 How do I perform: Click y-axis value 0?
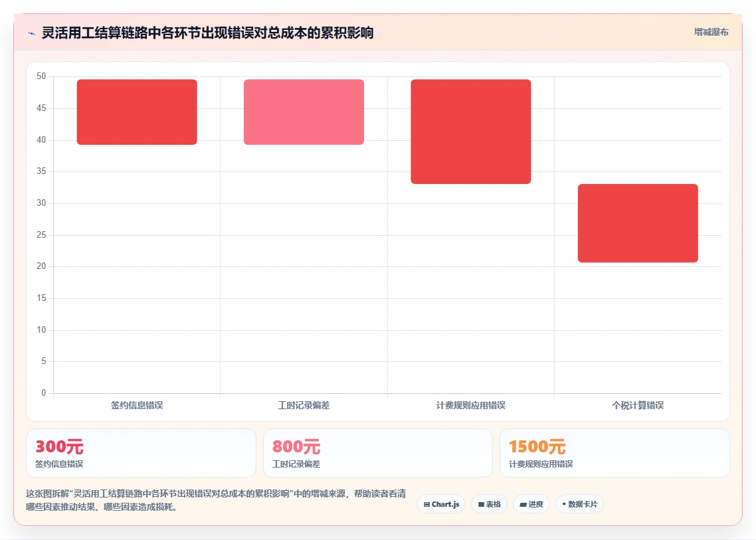coord(44,393)
